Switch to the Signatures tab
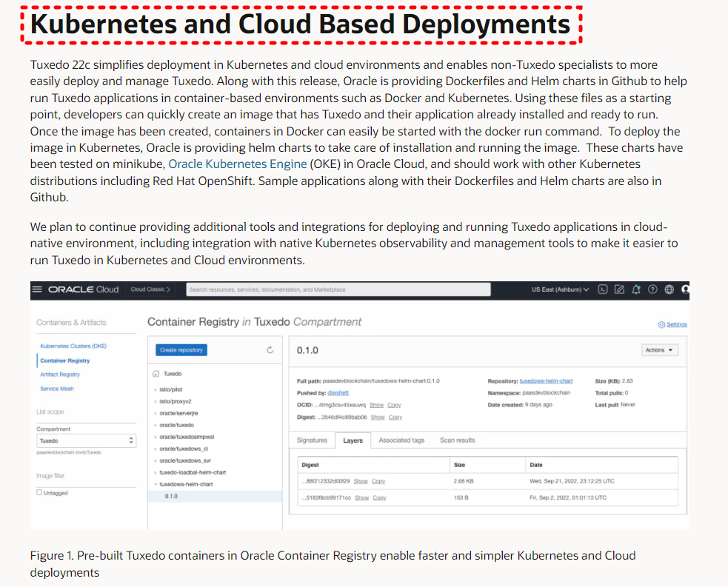The image size is (728, 587). point(312,440)
